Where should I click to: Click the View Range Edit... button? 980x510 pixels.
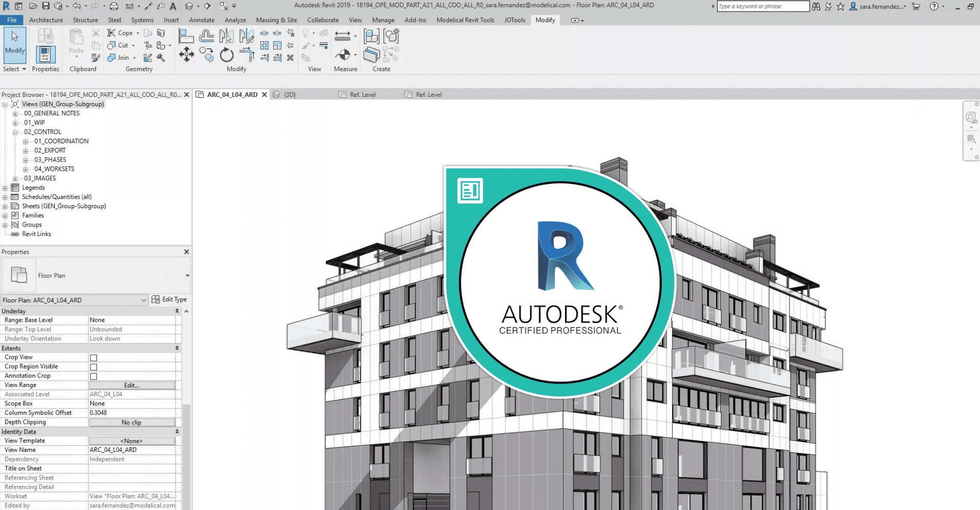click(132, 385)
